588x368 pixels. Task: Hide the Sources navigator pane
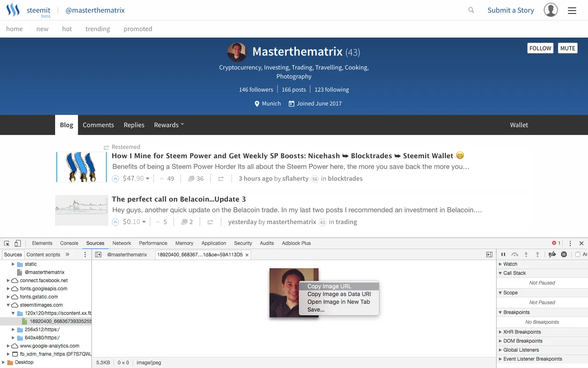(x=98, y=254)
